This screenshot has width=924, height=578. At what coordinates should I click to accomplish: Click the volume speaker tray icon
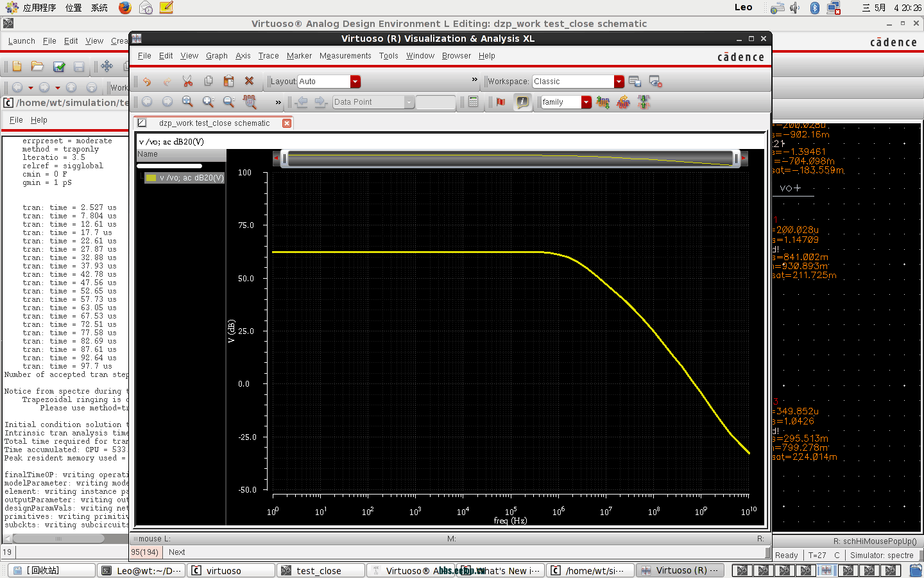point(795,8)
